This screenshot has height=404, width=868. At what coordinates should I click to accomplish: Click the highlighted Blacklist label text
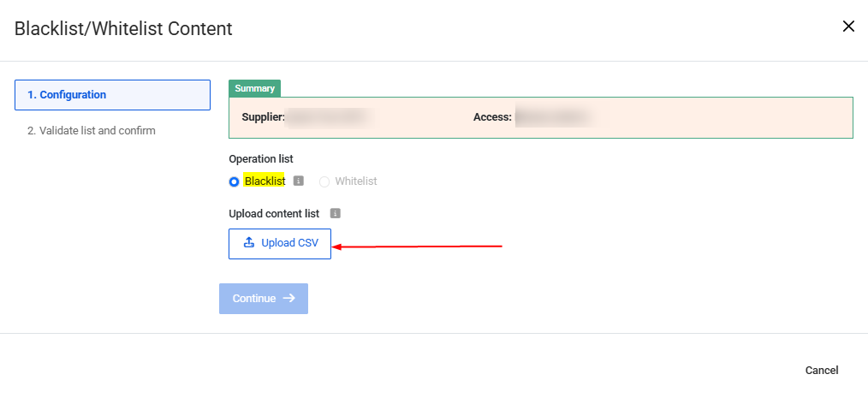(x=265, y=181)
